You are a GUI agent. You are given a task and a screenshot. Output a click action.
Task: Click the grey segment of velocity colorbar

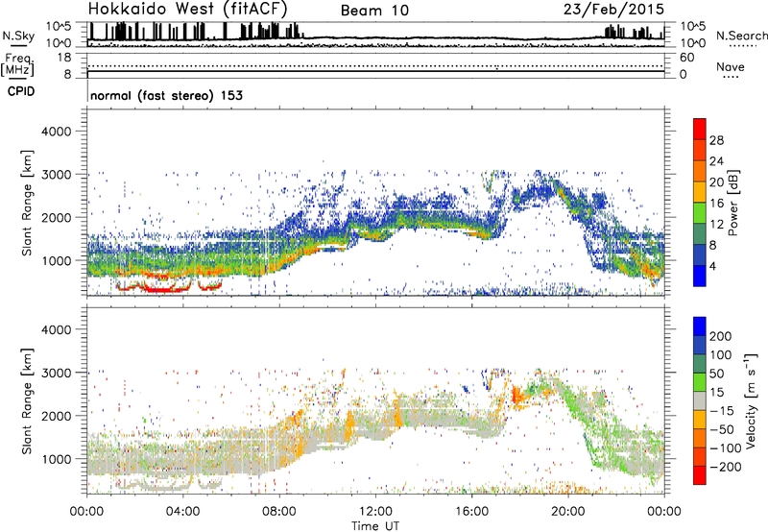coord(700,401)
